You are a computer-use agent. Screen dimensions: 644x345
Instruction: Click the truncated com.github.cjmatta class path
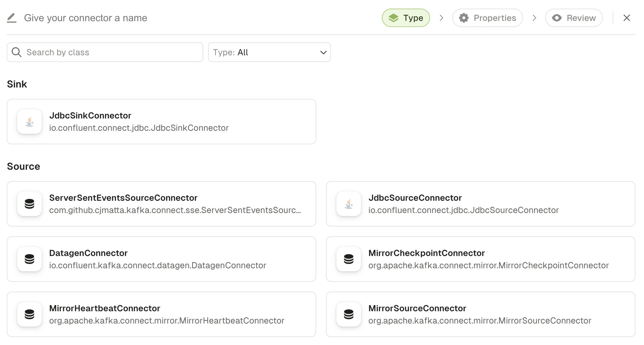pyautogui.click(x=175, y=210)
